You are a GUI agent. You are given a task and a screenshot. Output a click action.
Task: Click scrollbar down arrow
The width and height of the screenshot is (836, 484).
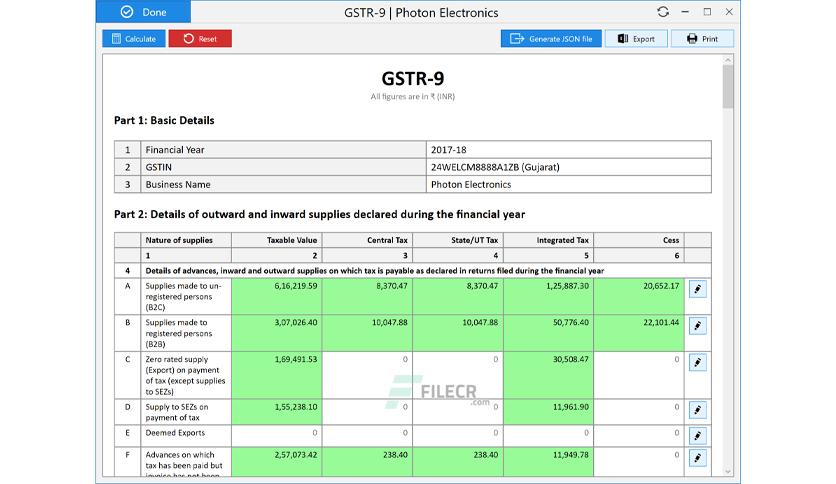728,471
